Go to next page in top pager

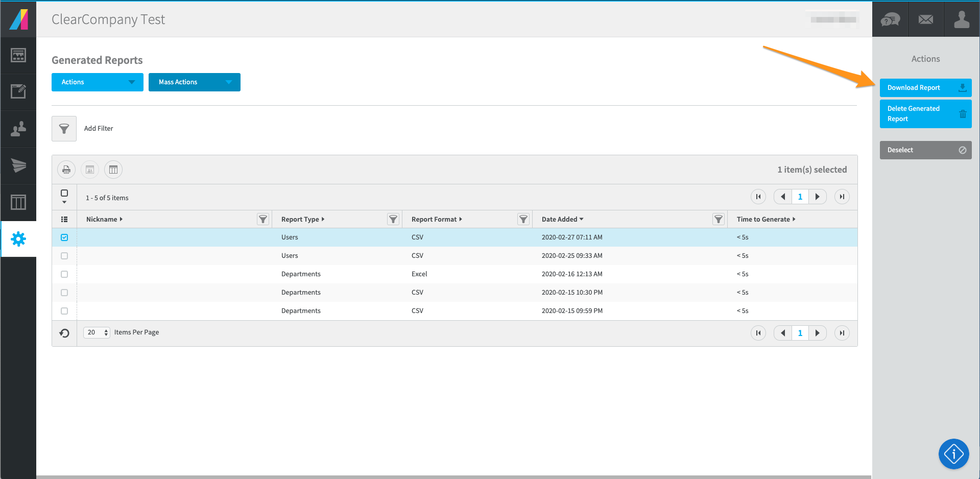click(x=818, y=197)
